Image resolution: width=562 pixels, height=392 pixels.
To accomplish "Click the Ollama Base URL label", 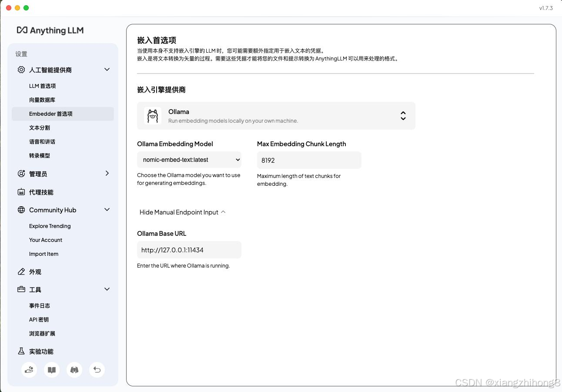I will pyautogui.click(x=161, y=234).
